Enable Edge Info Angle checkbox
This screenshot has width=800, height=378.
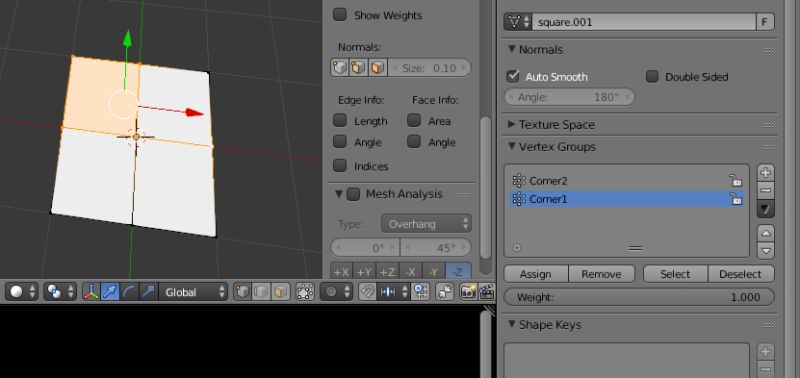click(x=340, y=141)
